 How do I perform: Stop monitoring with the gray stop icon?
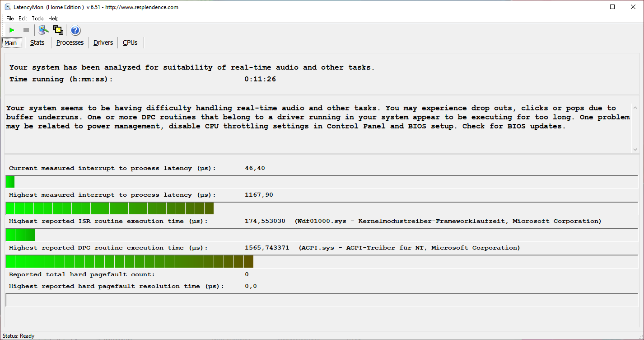[x=26, y=30]
